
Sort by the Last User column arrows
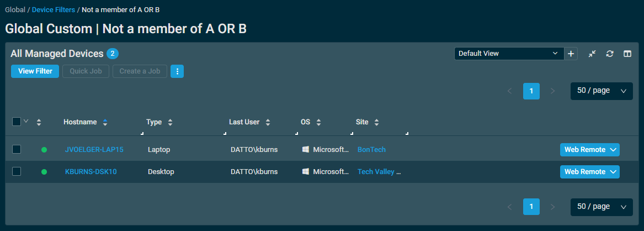tap(268, 122)
